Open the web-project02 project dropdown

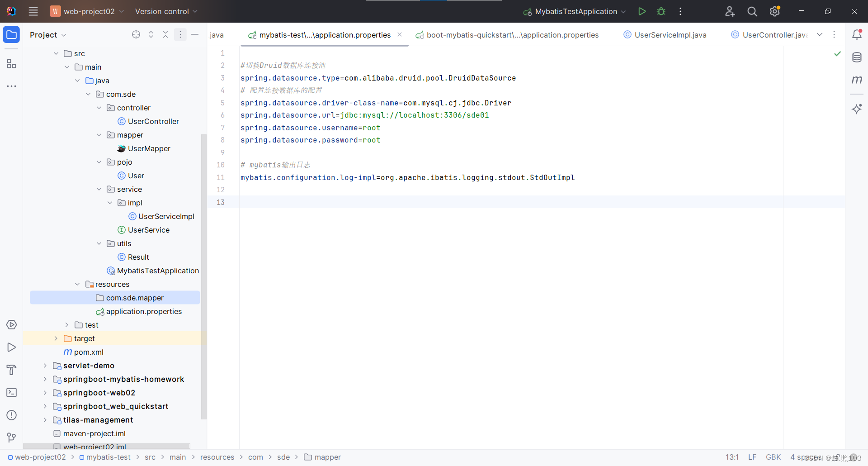click(87, 11)
